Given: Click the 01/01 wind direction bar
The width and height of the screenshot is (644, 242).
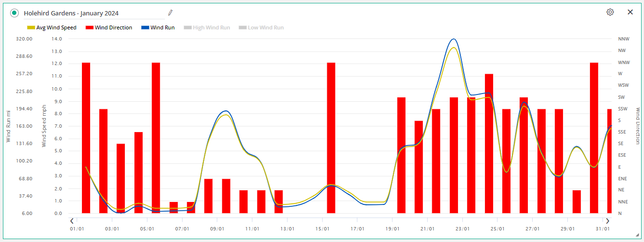Looking at the screenshot, I should click(86, 138).
